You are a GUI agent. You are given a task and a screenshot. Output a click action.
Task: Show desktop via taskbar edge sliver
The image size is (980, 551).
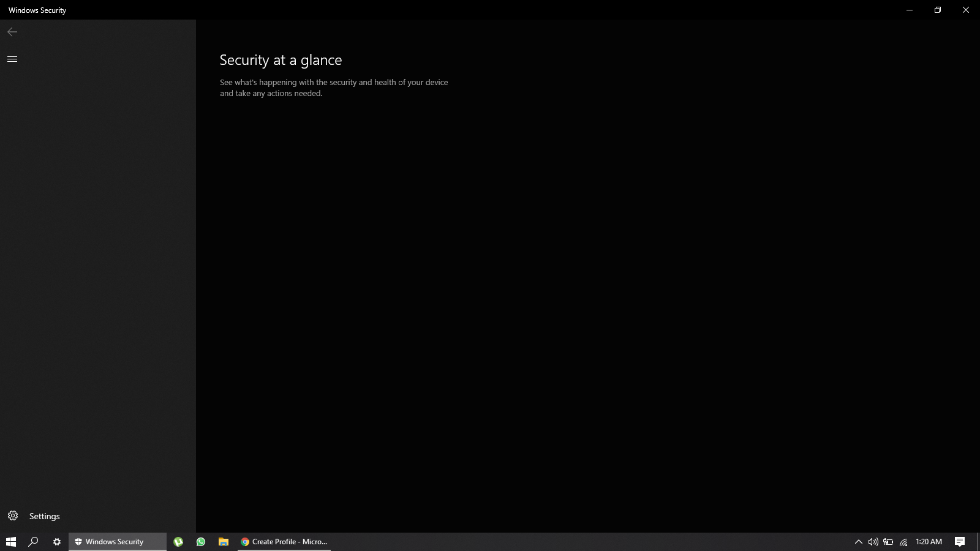coord(978,542)
